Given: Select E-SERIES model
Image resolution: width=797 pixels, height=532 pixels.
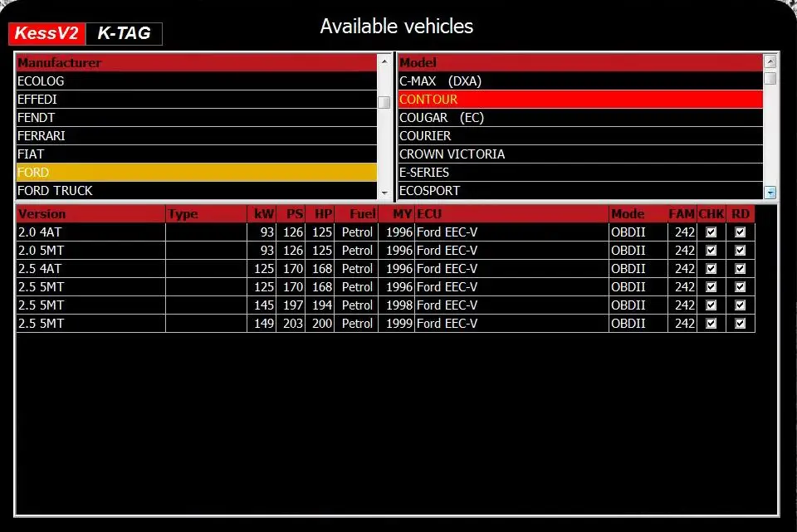Looking at the screenshot, I should (x=580, y=173).
